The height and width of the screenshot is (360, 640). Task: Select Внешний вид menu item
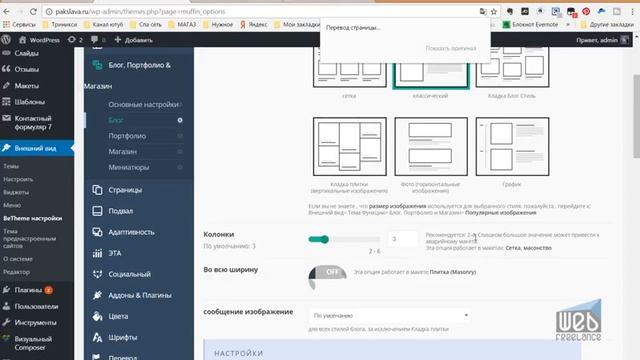pos(37,148)
